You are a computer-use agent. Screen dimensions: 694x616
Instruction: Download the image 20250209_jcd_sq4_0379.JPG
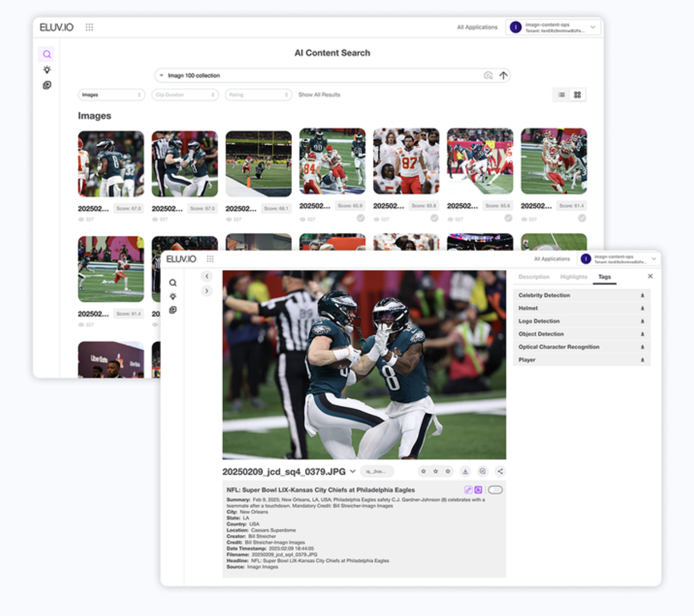pyautogui.click(x=465, y=471)
